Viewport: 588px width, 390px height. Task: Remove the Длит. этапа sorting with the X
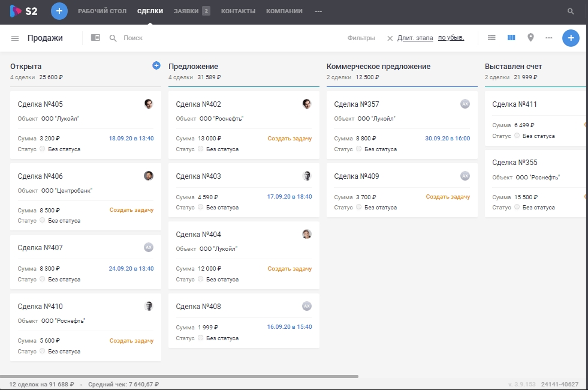pos(390,38)
